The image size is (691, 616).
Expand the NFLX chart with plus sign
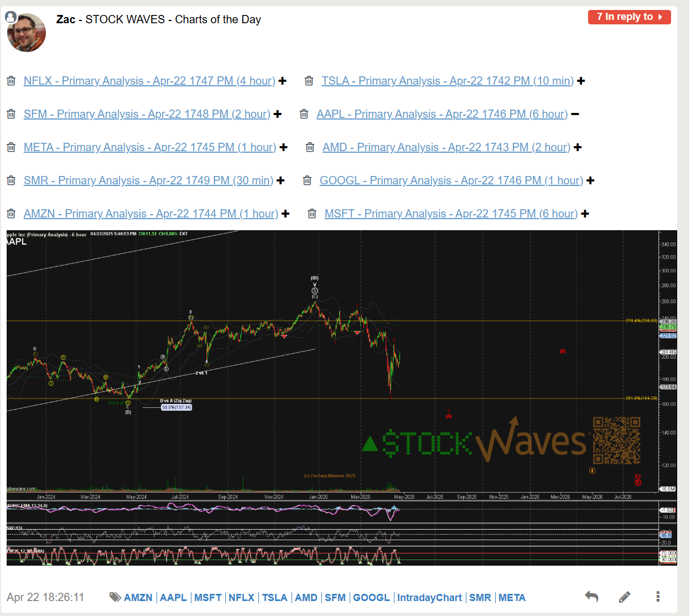(283, 81)
